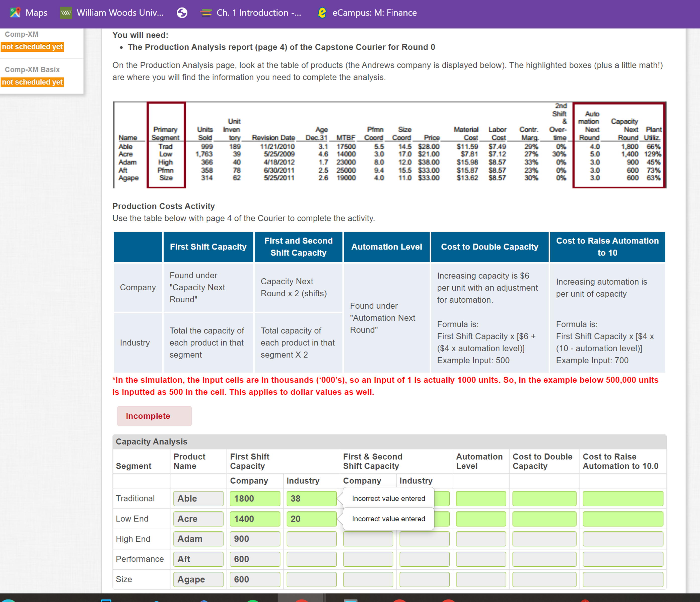Screen dimensions: 700x602
Task: Open the Comp-XM sidebar item
Action: [22, 34]
